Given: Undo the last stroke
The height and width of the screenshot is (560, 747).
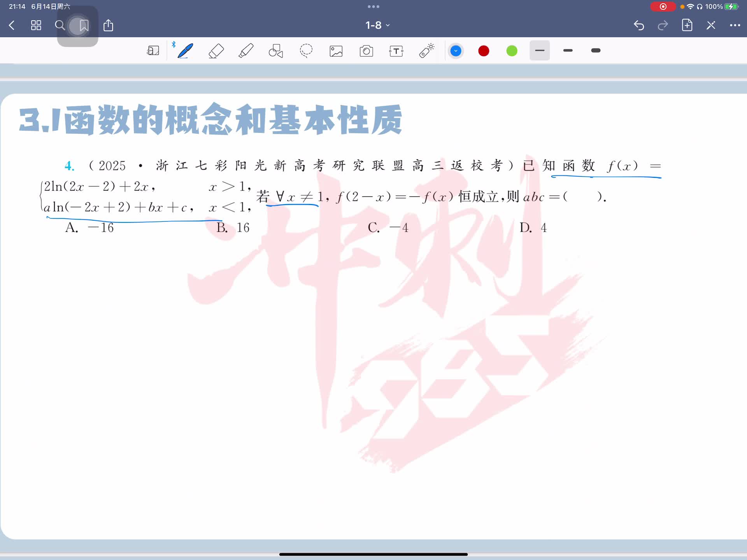Looking at the screenshot, I should (639, 26).
